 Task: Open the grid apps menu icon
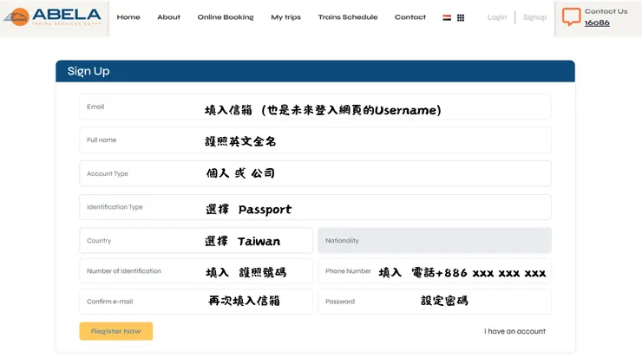(x=461, y=17)
